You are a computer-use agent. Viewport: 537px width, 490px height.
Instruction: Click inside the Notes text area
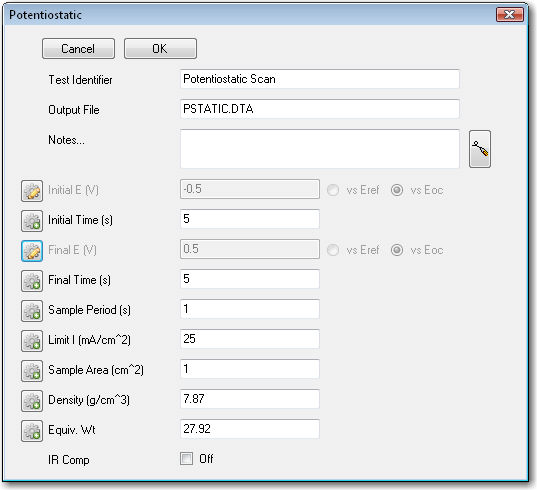click(320, 149)
